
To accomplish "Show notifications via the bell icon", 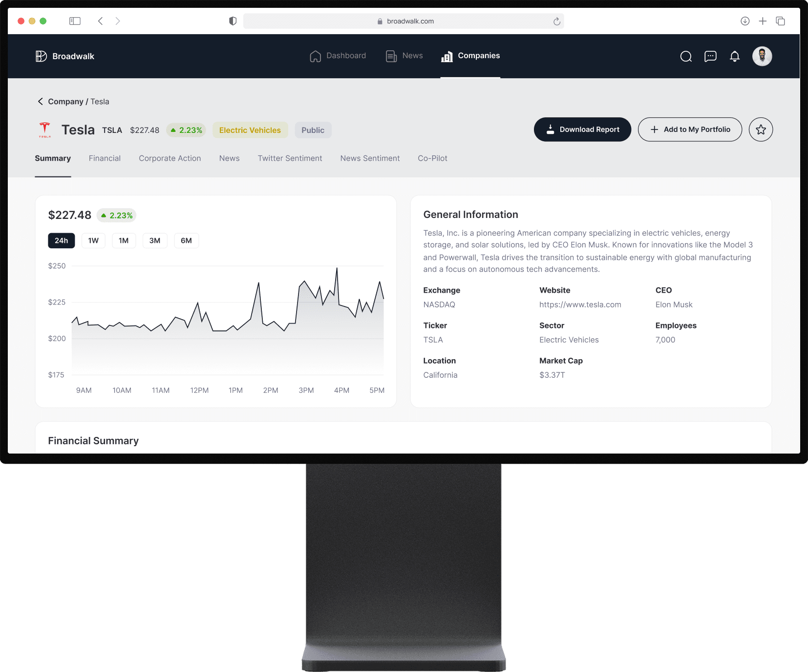I will (x=735, y=56).
